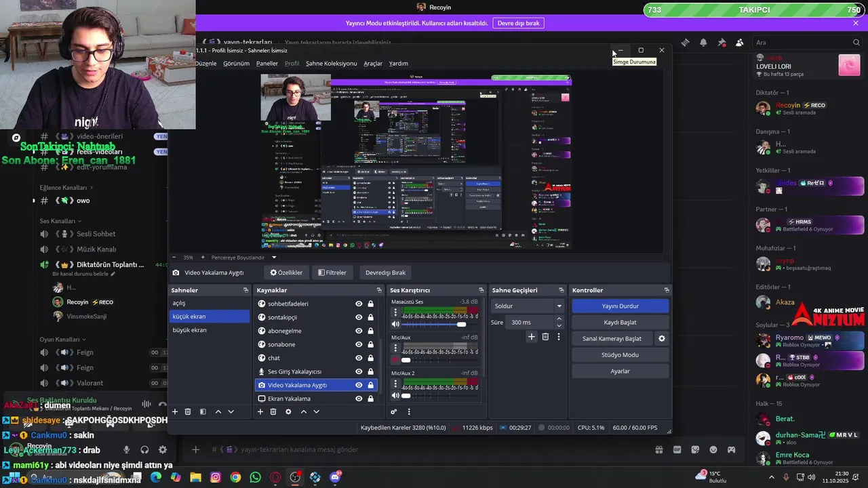Undock the Kaynaklar panel

[379, 290]
